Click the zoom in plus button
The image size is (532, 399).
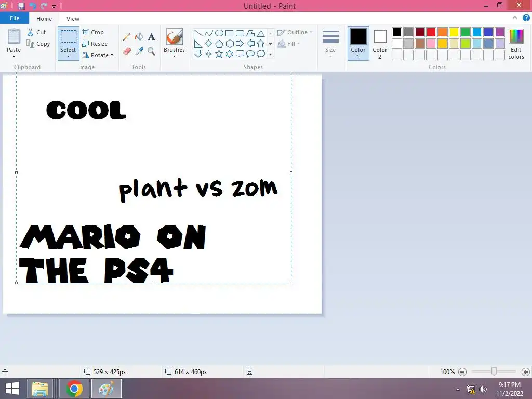click(x=526, y=372)
